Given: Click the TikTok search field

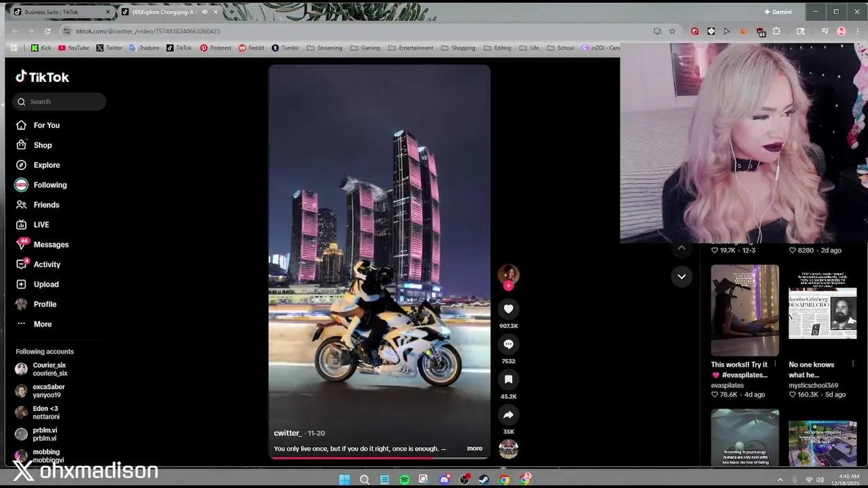Looking at the screenshot, I should 60,102.
